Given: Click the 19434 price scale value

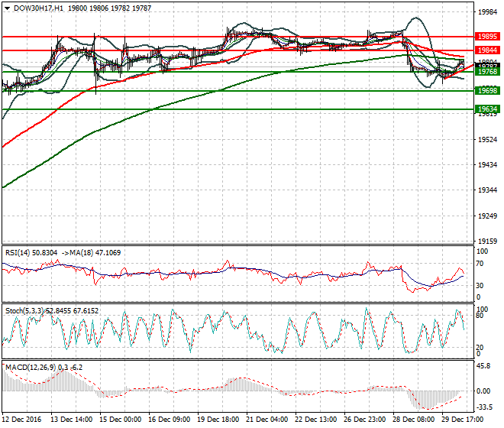Looking at the screenshot, I should pyautogui.click(x=488, y=165).
